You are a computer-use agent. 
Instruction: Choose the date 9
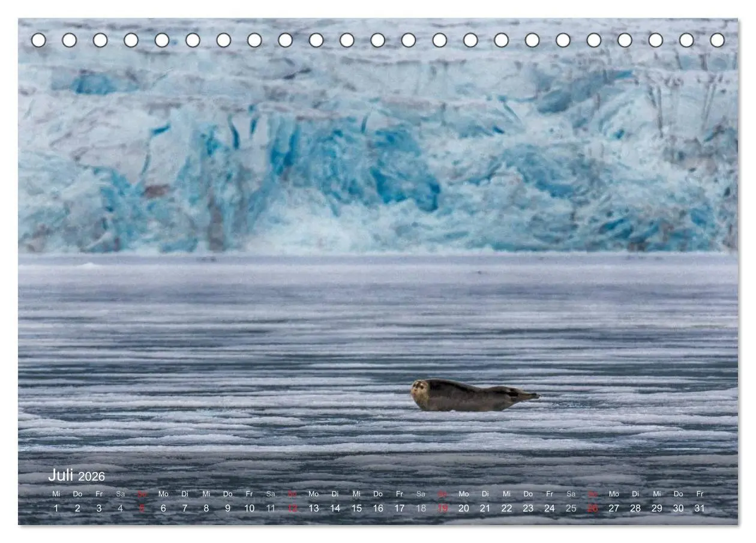coord(227,508)
